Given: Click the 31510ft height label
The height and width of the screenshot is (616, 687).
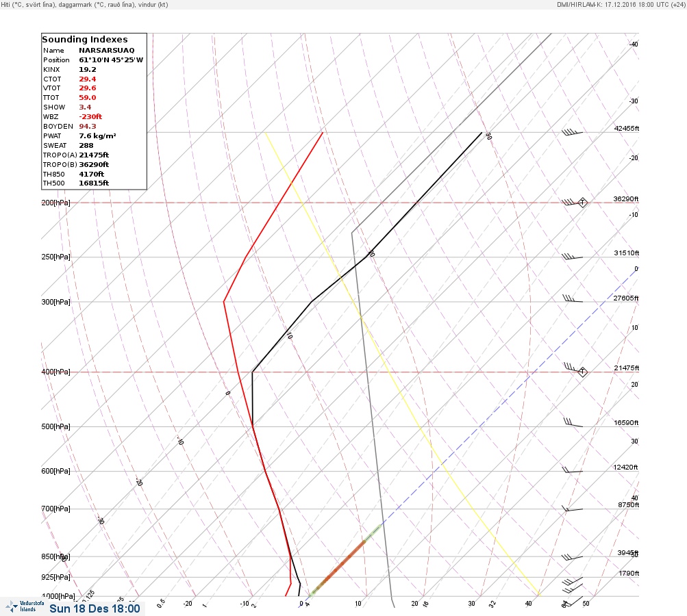Looking at the screenshot, I should point(627,253).
